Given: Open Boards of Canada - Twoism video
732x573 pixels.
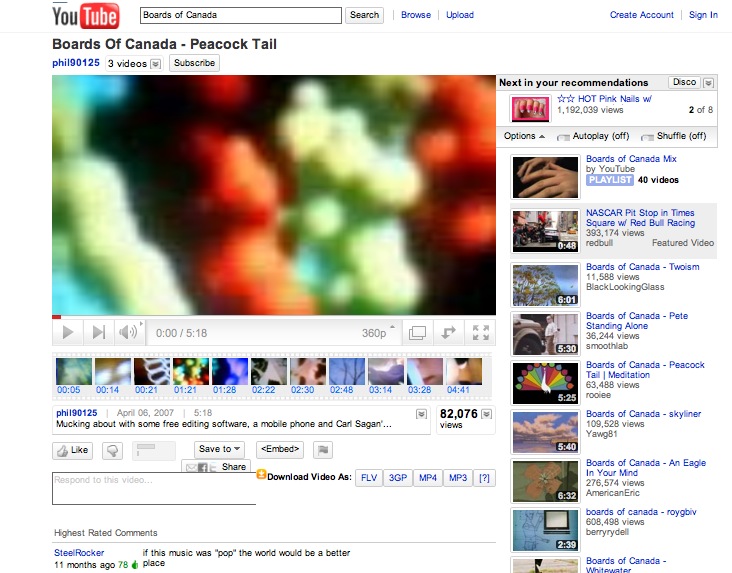Looking at the screenshot, I should click(642, 267).
